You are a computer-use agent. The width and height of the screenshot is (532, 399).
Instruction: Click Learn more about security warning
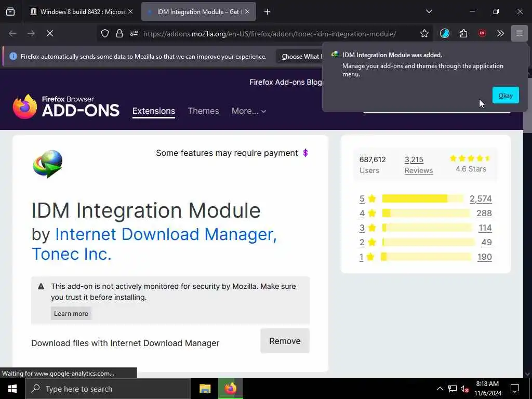[71, 313]
